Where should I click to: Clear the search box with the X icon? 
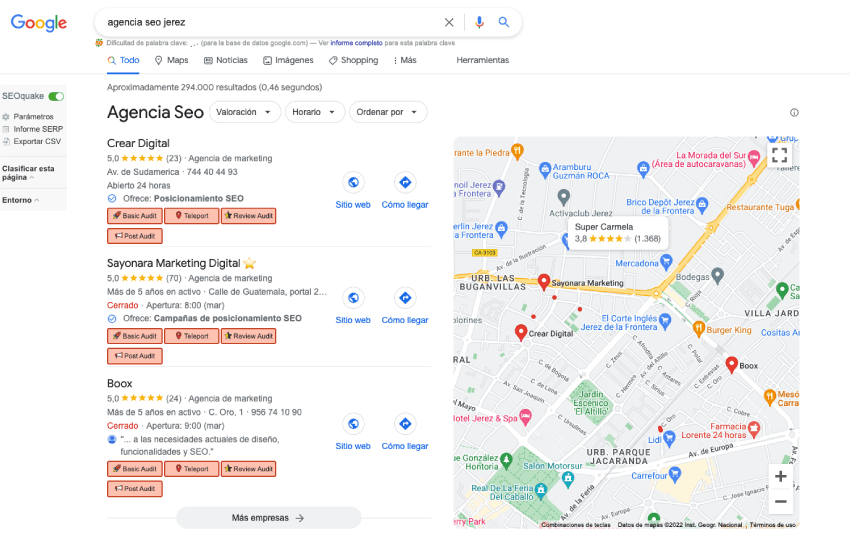point(449,22)
